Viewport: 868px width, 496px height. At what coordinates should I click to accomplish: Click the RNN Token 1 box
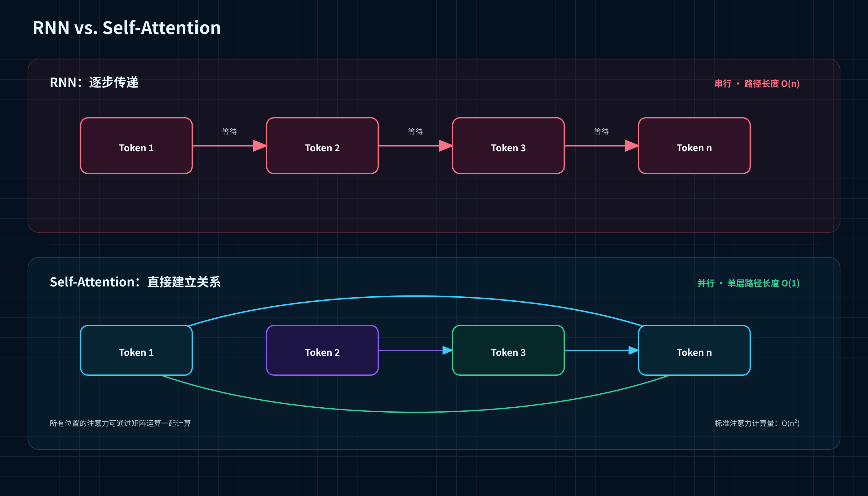coord(136,146)
